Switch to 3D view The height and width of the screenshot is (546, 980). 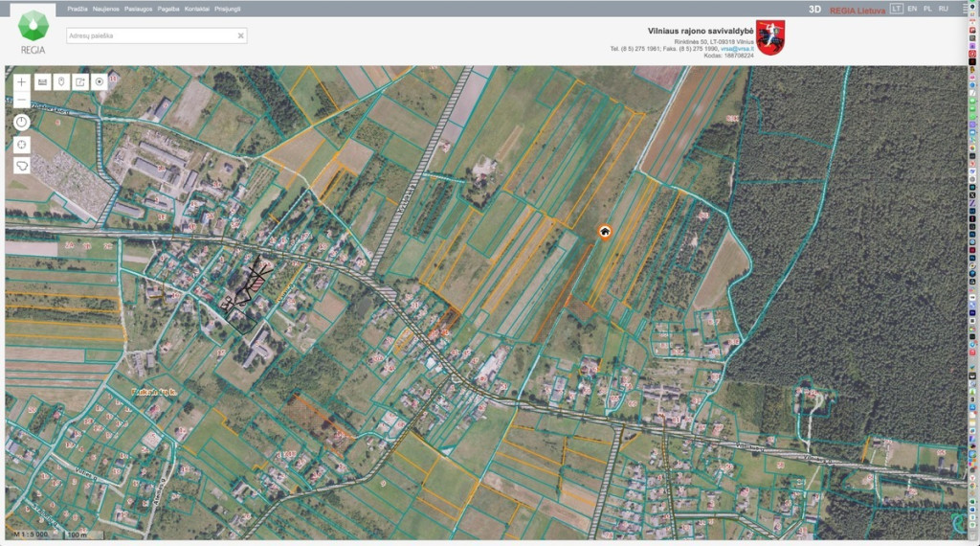pyautogui.click(x=815, y=10)
